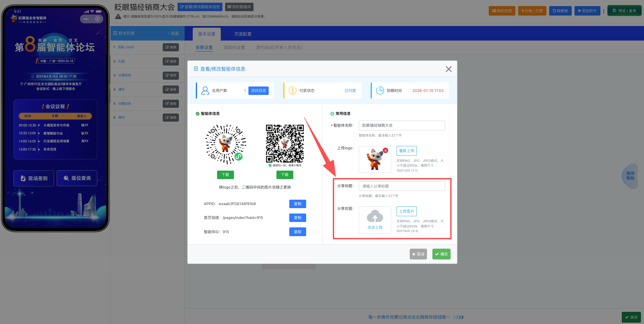Remove the uploaded logo via red X icon
This screenshot has height=324, width=644.
[x=385, y=150]
